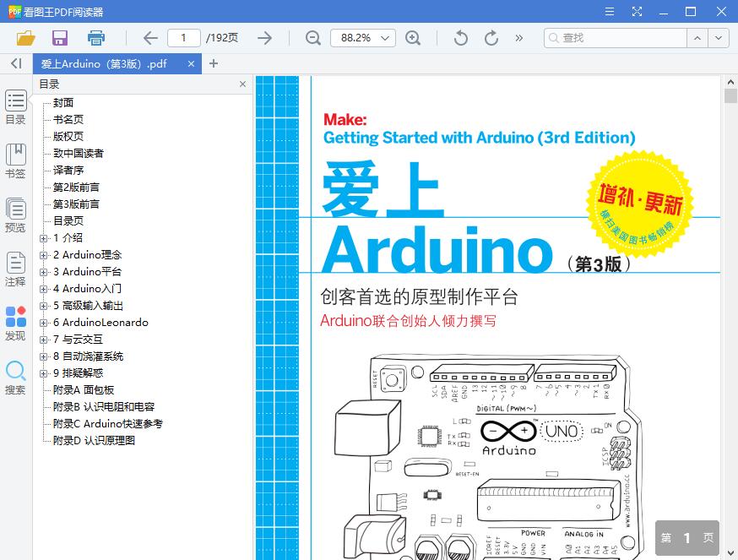Collapse the side panel arrow
This screenshot has width=738, height=560.
pos(17,63)
